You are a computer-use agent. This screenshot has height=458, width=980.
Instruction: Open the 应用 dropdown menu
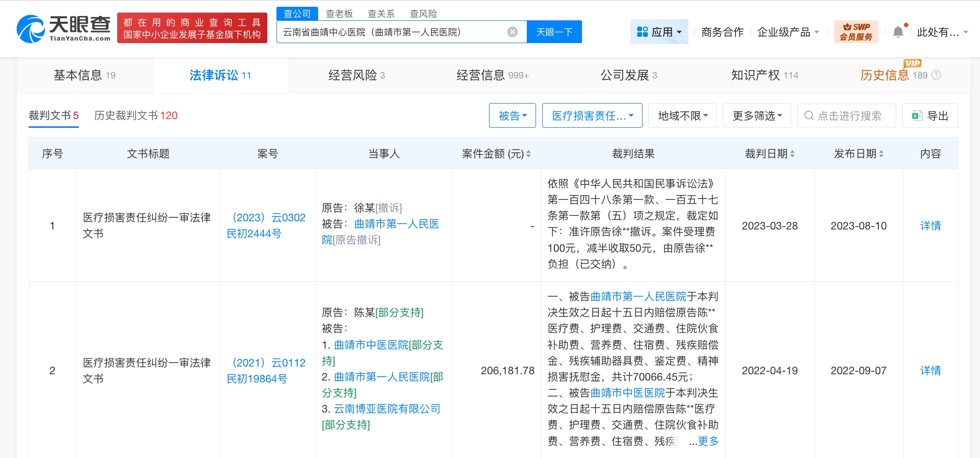coord(659,32)
